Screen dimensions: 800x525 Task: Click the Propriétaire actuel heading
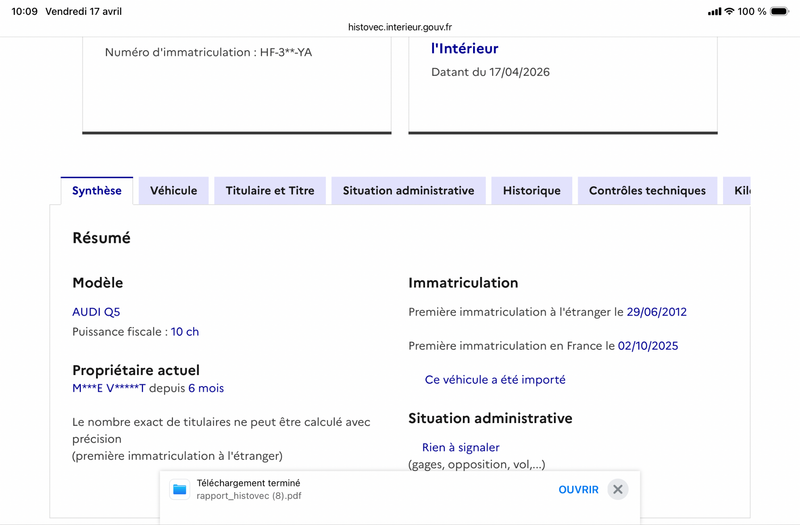[136, 370]
